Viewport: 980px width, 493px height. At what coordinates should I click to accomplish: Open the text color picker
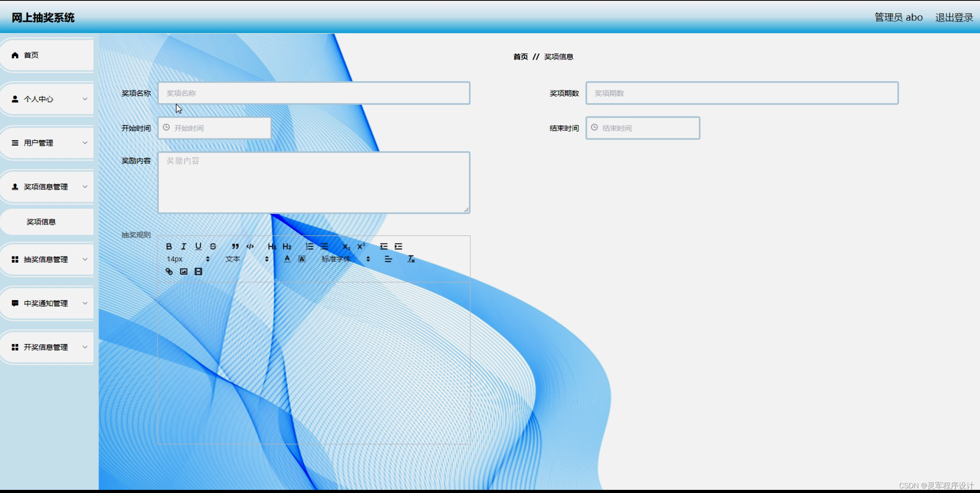287,259
